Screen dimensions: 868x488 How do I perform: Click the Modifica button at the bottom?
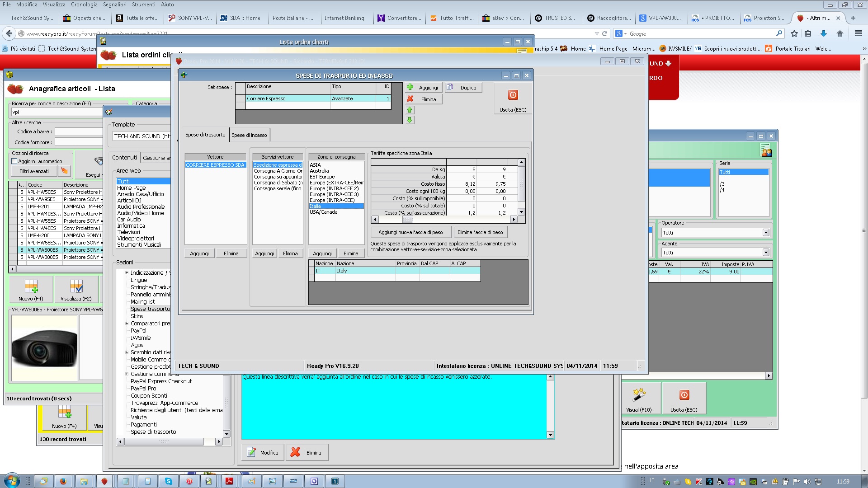coord(264,452)
